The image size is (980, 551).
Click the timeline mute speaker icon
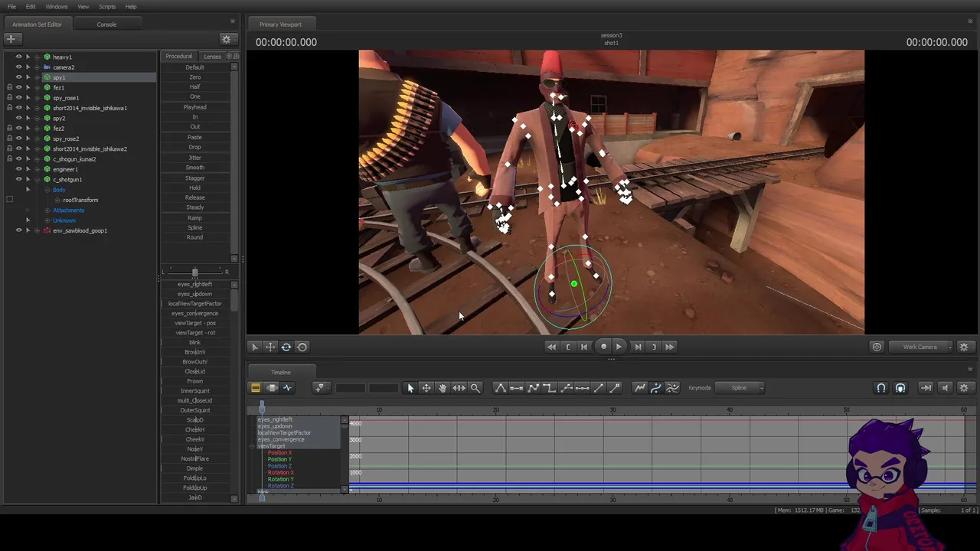pos(945,388)
